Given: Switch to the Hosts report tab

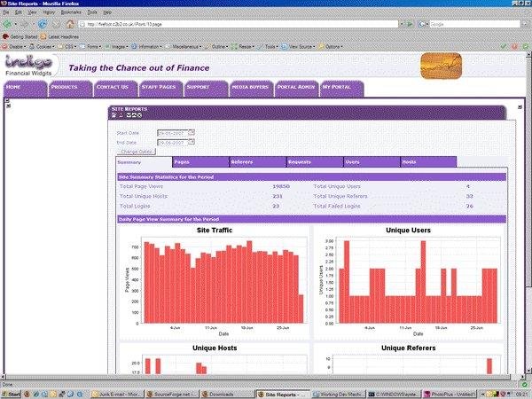Looking at the screenshot, I should coord(428,162).
